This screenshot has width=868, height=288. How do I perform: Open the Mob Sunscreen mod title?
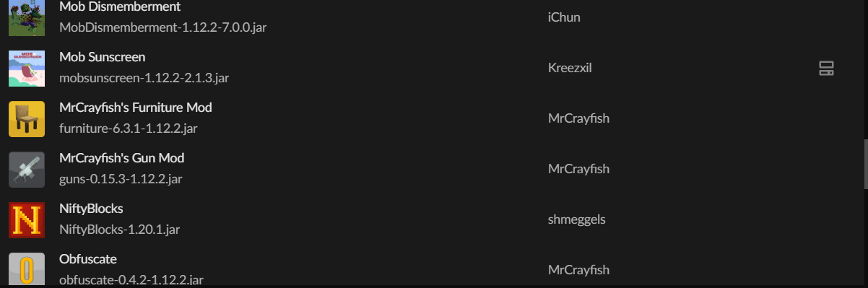[x=102, y=57]
